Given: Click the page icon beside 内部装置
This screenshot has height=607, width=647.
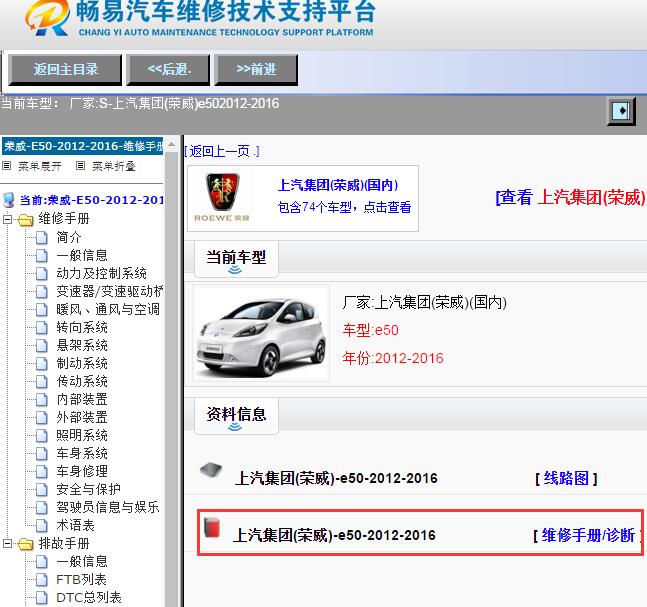Looking at the screenshot, I should point(42,399).
